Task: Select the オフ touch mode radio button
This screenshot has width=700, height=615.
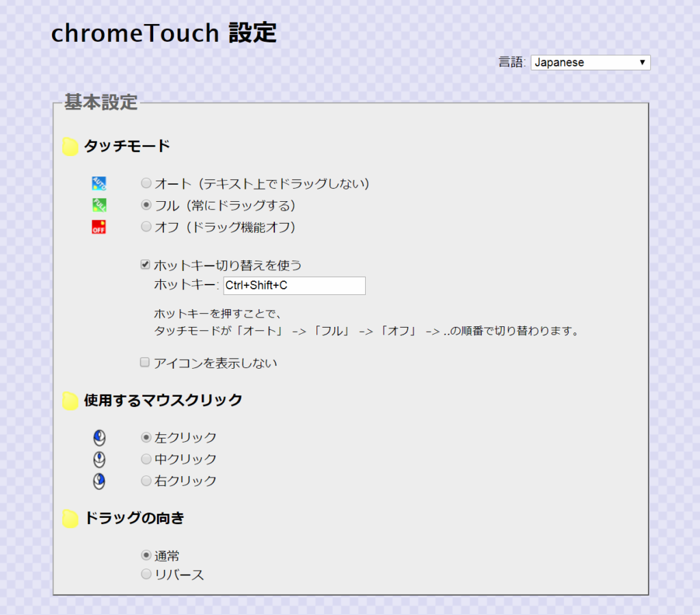Action: tap(146, 226)
